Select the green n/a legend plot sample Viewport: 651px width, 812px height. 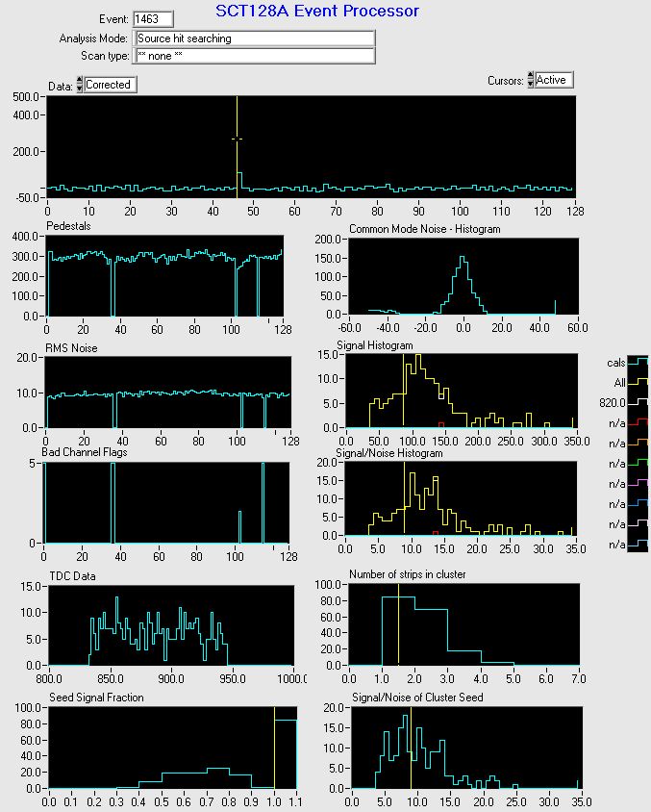point(639,463)
